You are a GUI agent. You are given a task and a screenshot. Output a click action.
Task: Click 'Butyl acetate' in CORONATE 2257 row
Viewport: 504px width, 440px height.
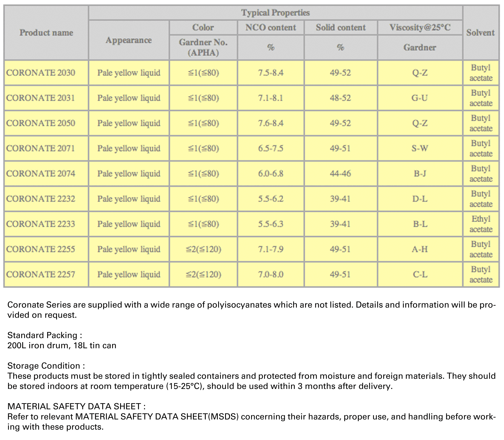coord(481,274)
